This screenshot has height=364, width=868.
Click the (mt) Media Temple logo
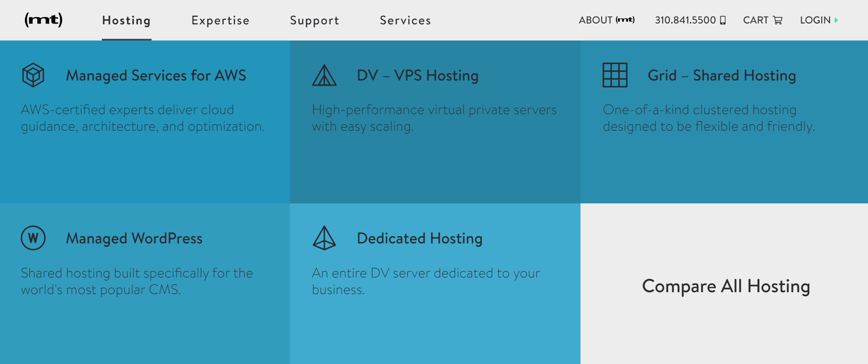[x=43, y=20]
